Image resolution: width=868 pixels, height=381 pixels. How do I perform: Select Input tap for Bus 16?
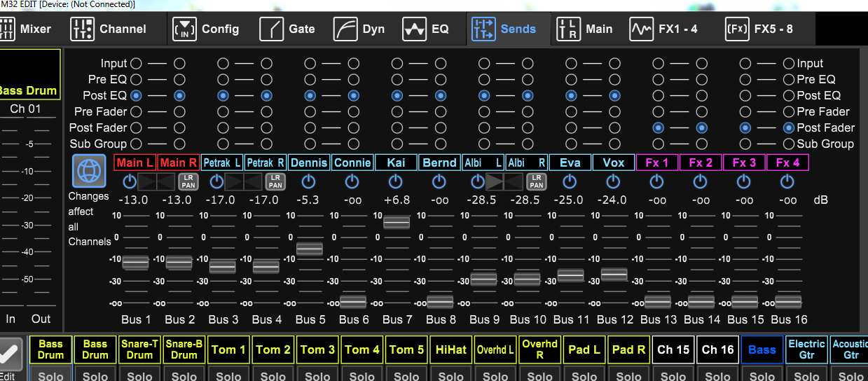[x=789, y=63]
